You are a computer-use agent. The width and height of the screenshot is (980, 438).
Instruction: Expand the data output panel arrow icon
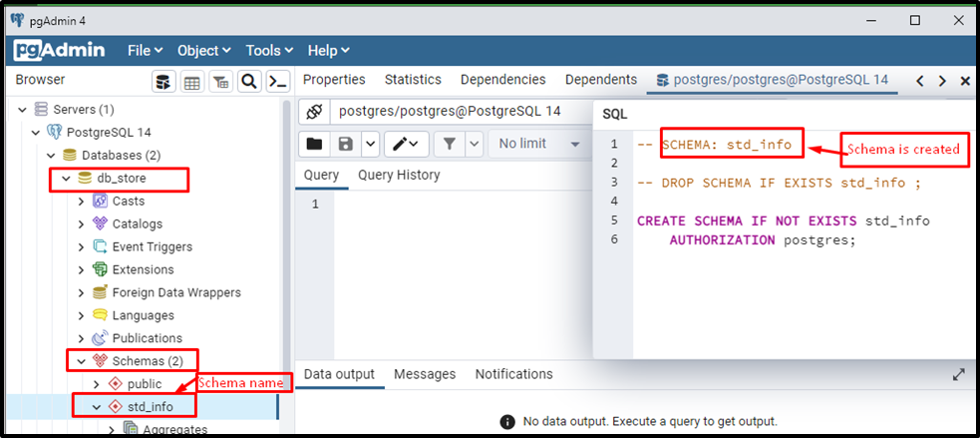pyautogui.click(x=959, y=375)
